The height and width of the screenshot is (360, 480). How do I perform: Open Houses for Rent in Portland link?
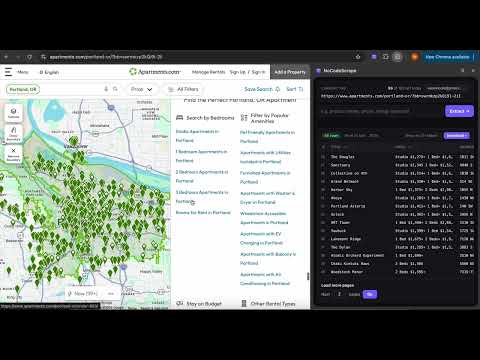coord(203,212)
